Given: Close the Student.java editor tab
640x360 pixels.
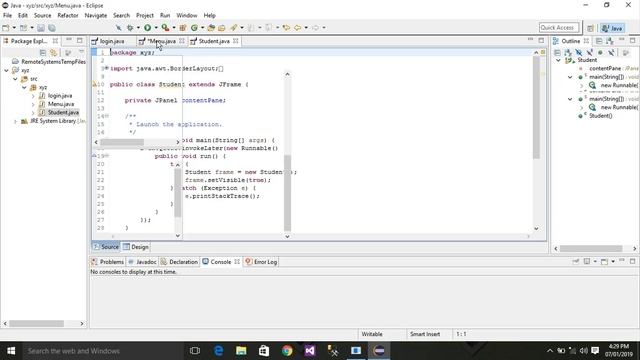Looking at the screenshot, I should pos(236,41).
